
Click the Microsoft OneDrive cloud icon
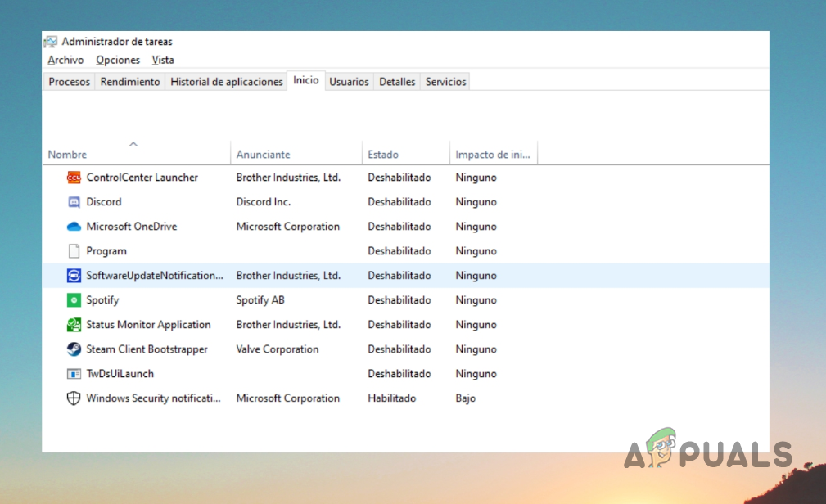74,227
